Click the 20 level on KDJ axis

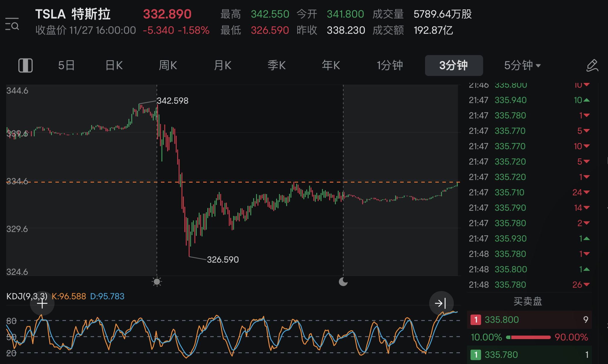(x=11, y=353)
